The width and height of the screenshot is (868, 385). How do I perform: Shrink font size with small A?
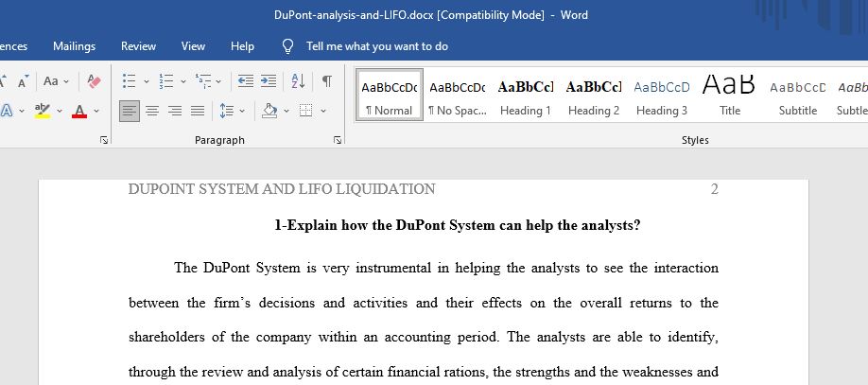pos(23,82)
